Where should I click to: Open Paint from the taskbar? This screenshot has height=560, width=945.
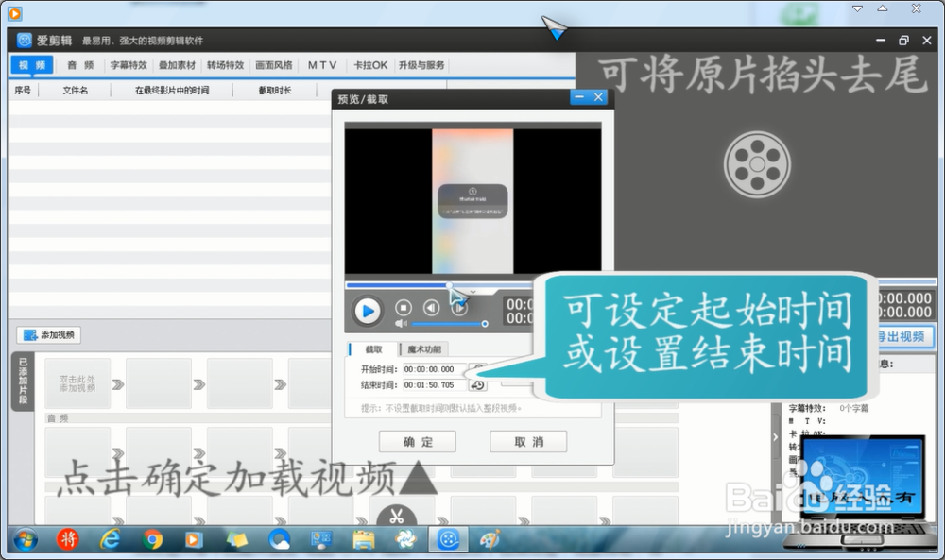[x=490, y=539]
